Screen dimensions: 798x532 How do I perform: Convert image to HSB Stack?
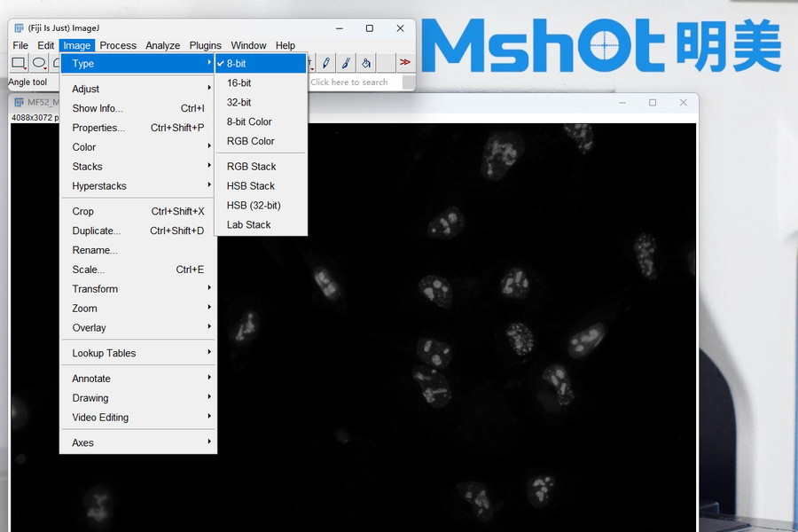click(x=251, y=186)
